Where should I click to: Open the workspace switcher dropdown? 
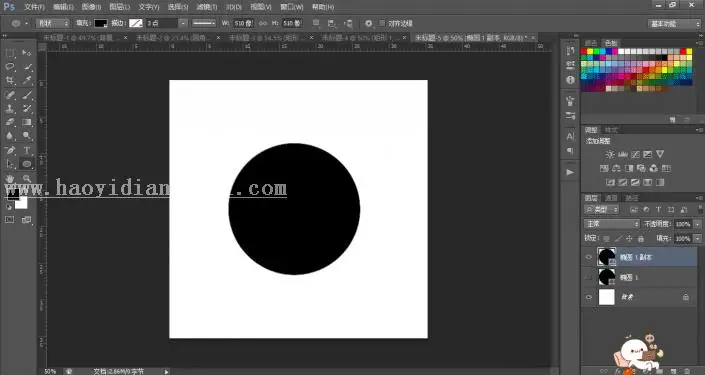coord(674,24)
